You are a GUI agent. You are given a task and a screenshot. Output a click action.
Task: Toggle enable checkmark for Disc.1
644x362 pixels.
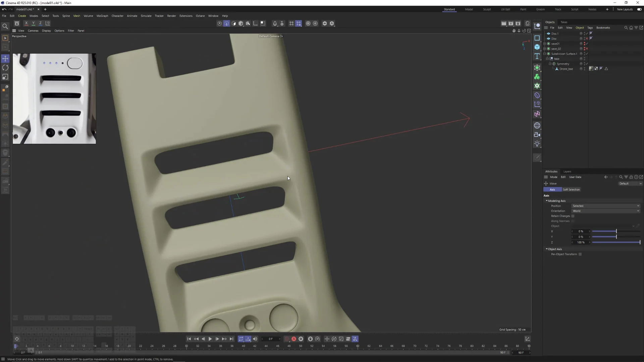pos(587,34)
